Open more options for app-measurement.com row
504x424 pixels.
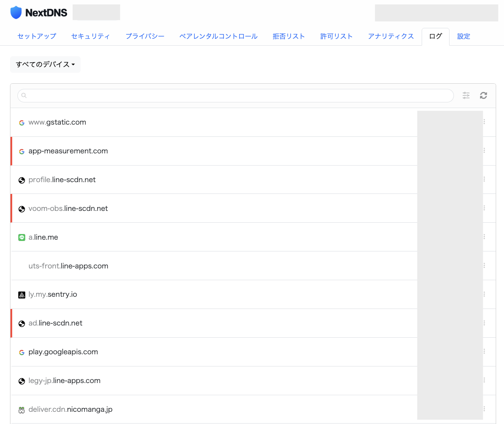coord(484,150)
